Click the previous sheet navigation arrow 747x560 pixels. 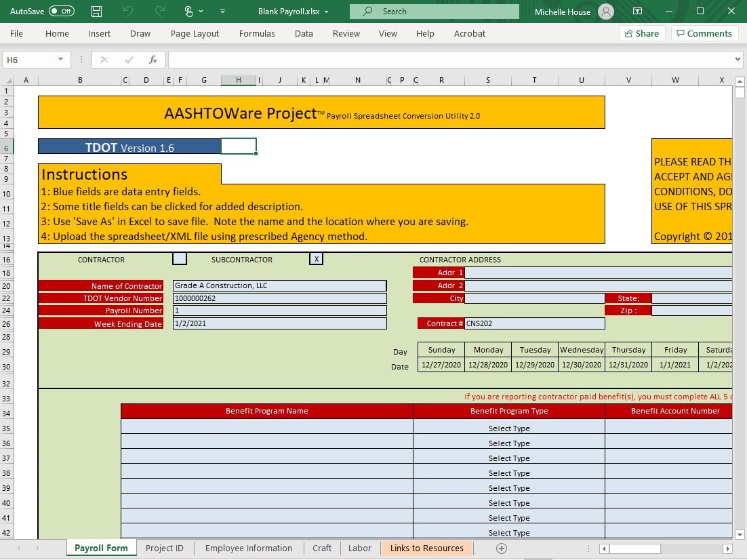click(18, 548)
